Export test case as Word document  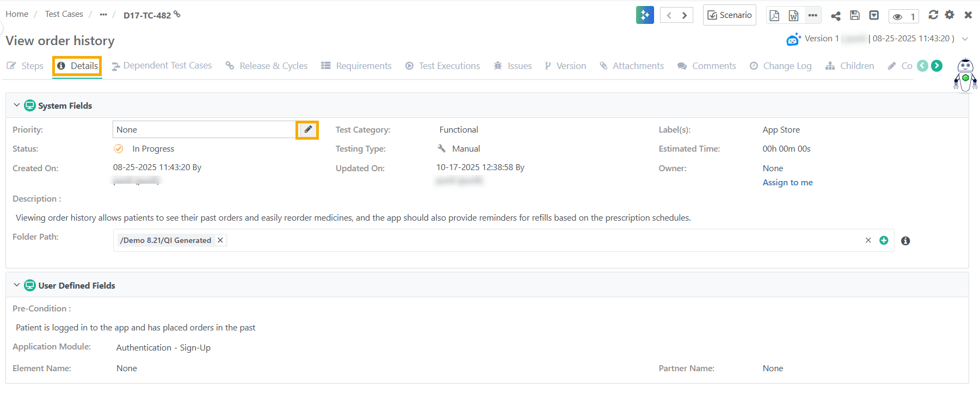click(x=793, y=16)
